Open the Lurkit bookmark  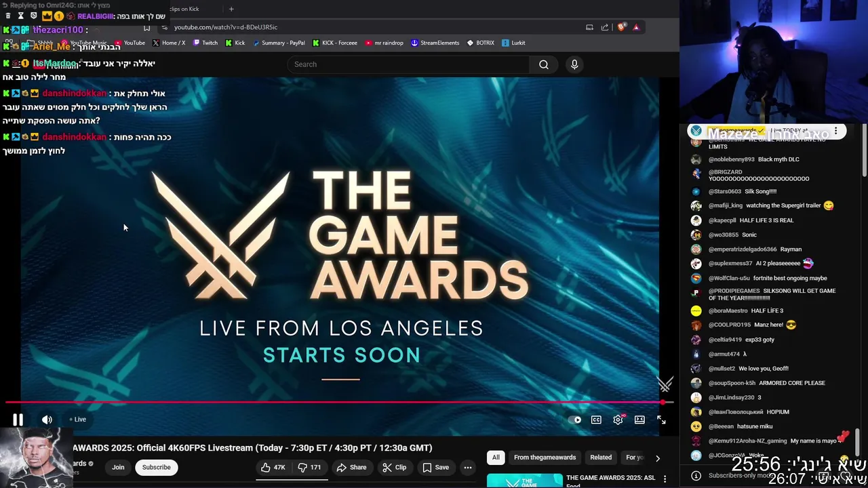point(513,43)
